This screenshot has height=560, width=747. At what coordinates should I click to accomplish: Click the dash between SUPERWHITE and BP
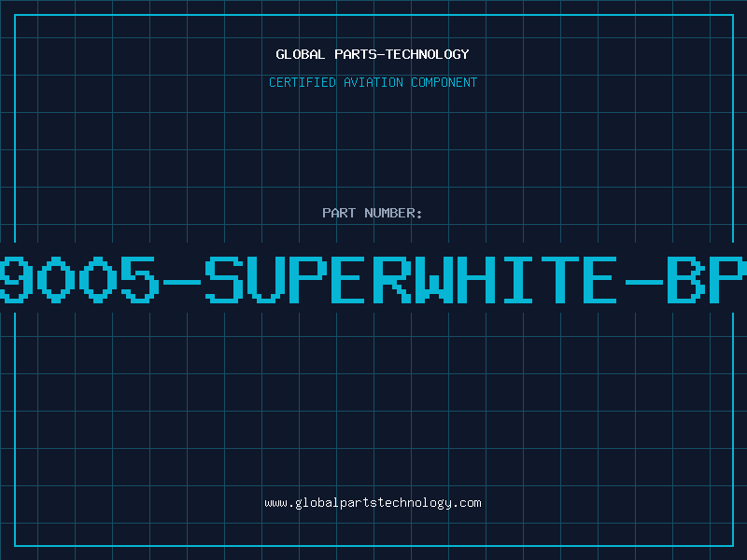click(644, 282)
